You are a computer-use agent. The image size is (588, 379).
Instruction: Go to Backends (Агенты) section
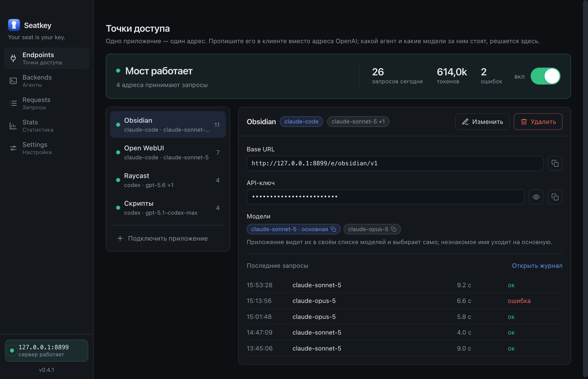pos(47,81)
